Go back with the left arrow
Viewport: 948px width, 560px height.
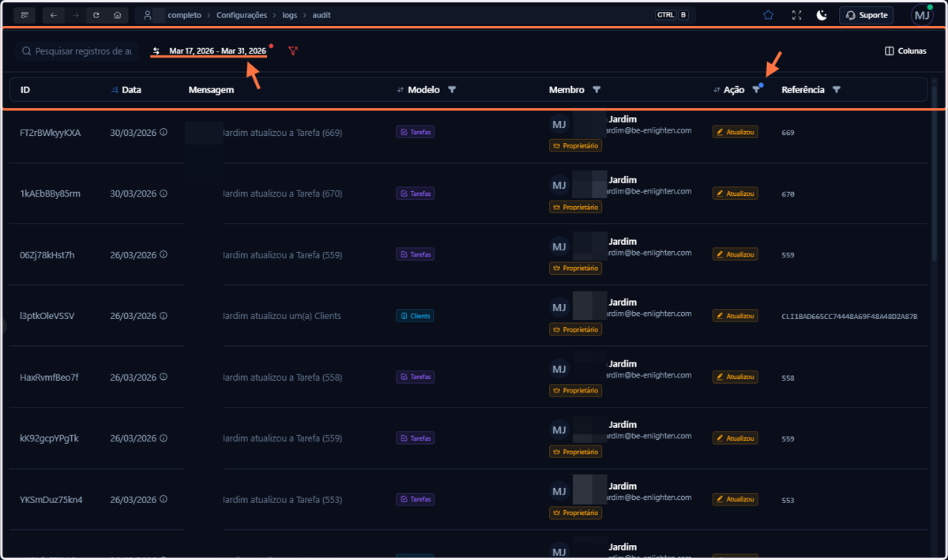coord(53,15)
